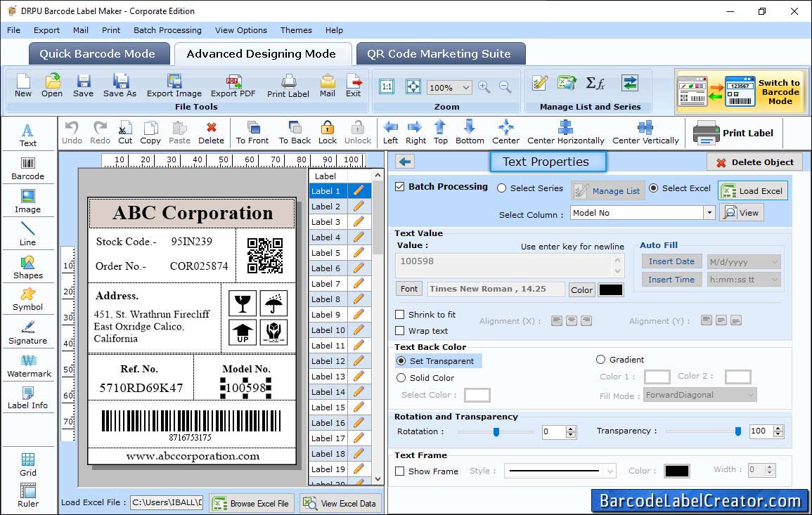Choose Solid Color back color option
Image resolution: width=812 pixels, height=515 pixels.
tap(401, 378)
